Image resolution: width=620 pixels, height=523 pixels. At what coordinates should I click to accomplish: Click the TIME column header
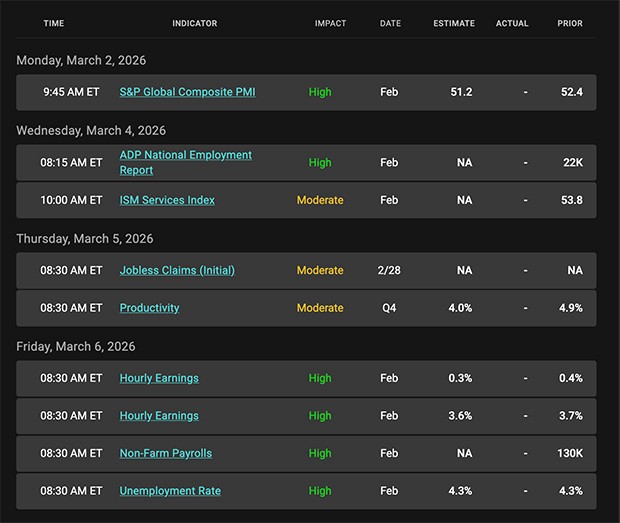(x=54, y=23)
